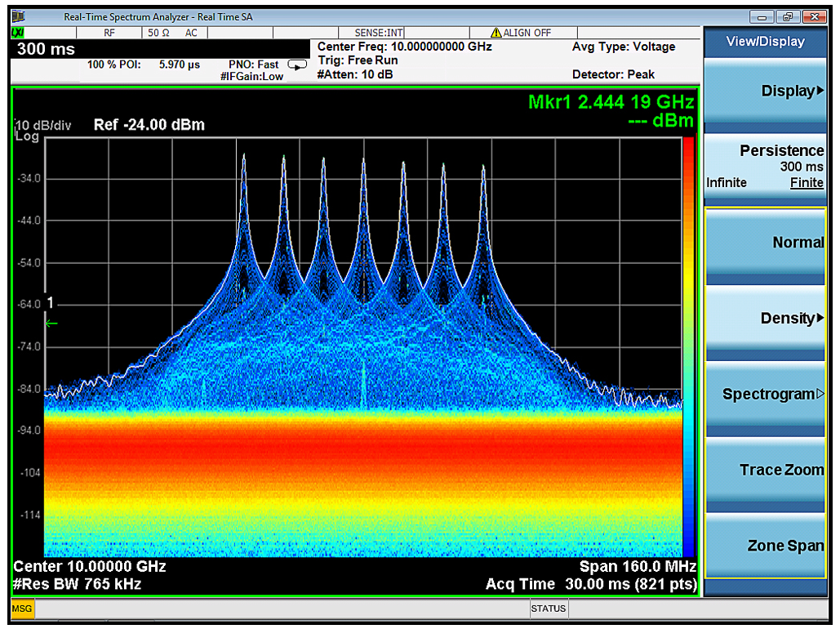Open the Display submenu

click(x=765, y=91)
